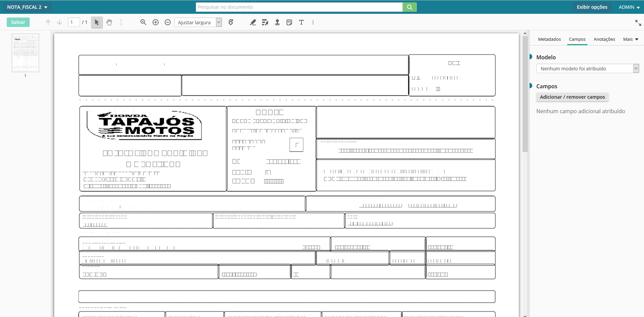Choose the text selection cursor tool
The width and height of the screenshot is (644, 317).
(121, 22)
